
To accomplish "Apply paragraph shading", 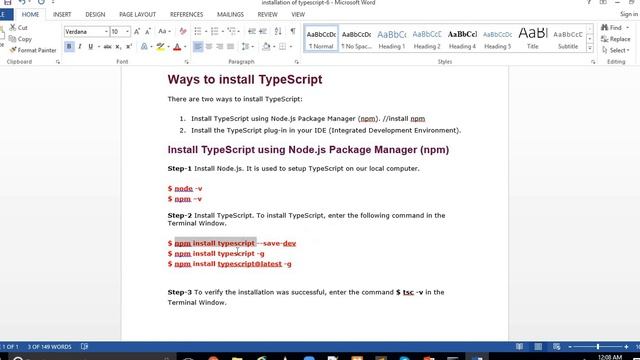I will point(266,47).
